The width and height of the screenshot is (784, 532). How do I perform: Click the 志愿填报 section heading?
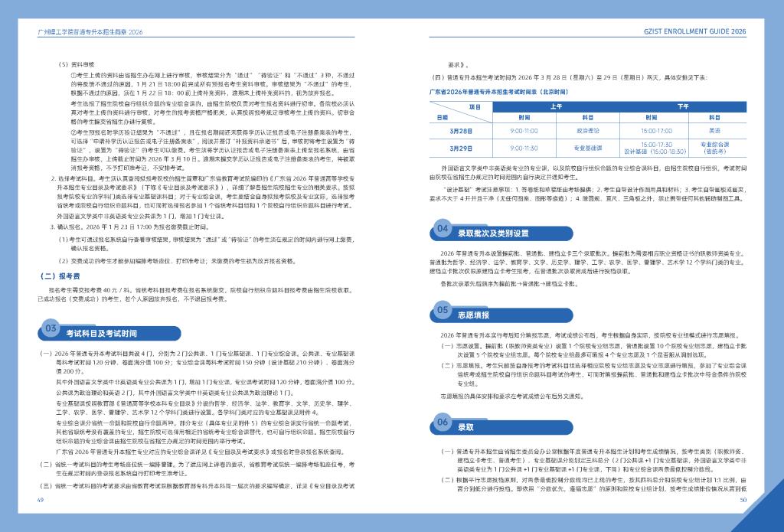(x=473, y=314)
